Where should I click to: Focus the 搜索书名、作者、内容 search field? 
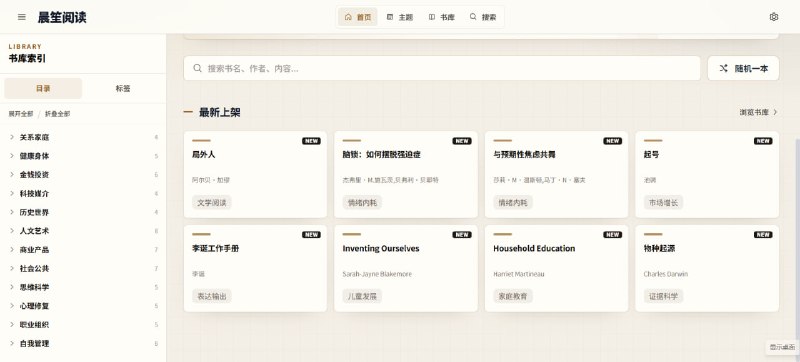(x=442, y=68)
